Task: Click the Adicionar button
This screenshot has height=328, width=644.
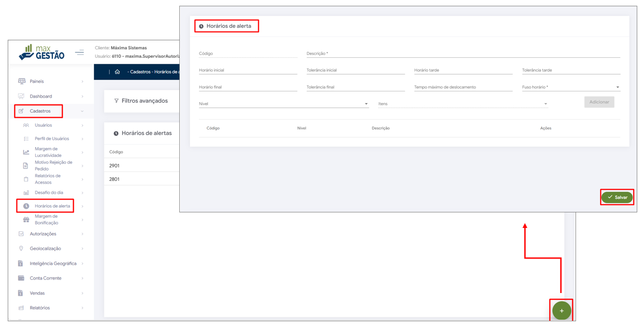Action: click(x=599, y=102)
